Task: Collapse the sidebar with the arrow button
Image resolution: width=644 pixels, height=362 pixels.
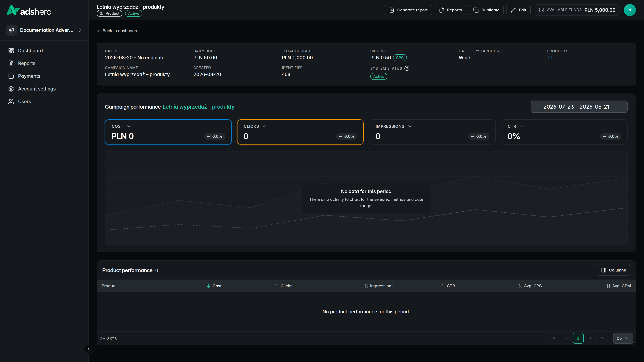Action: (89, 349)
